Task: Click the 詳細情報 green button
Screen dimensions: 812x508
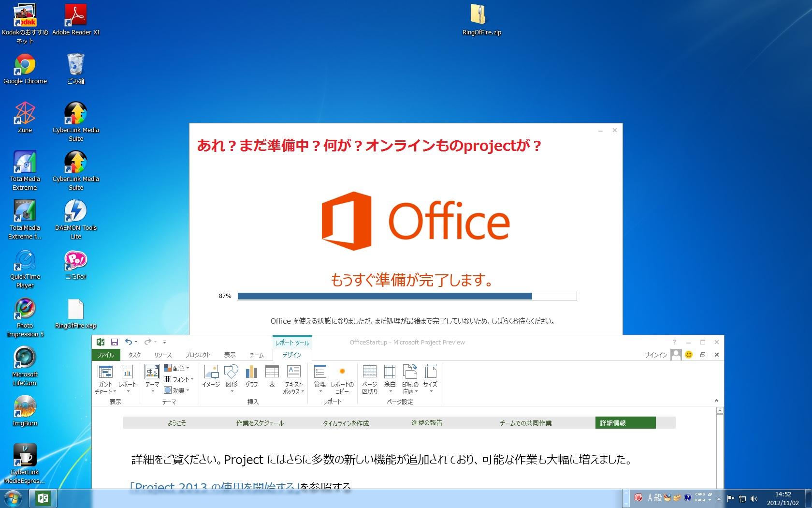Action: pos(625,423)
